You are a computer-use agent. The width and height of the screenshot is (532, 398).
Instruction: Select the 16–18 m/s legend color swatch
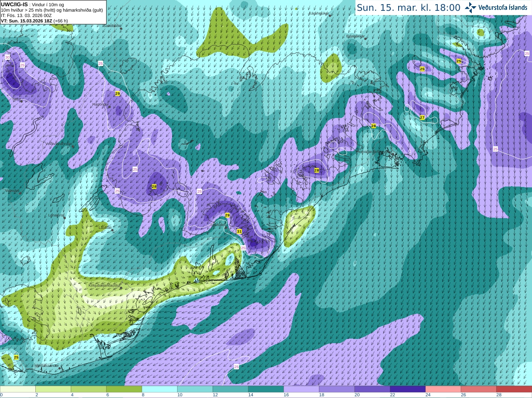pos(301,389)
